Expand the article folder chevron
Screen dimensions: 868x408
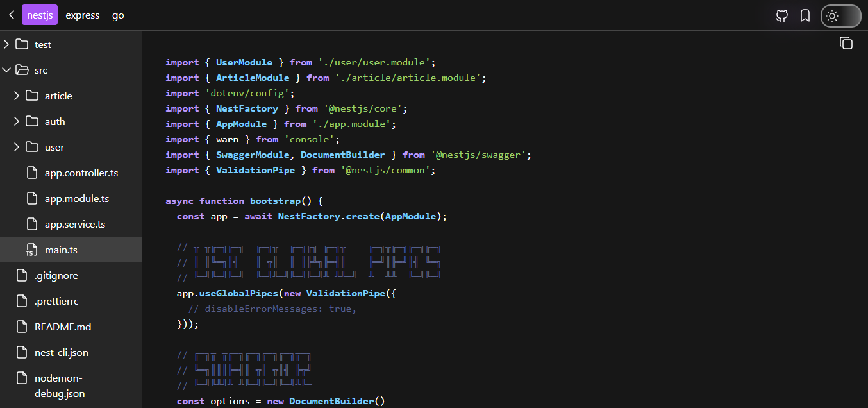coord(17,96)
